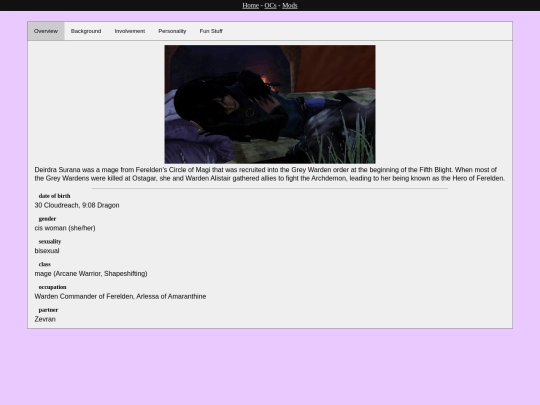Click the class heading label
This screenshot has height=405, width=540.
click(45, 264)
